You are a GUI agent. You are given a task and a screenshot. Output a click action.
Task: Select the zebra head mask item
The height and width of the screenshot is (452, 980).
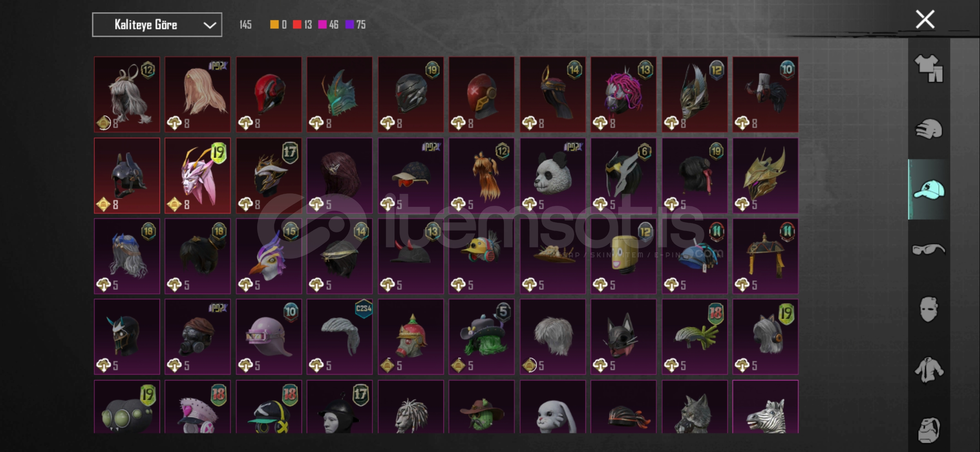pyautogui.click(x=765, y=406)
